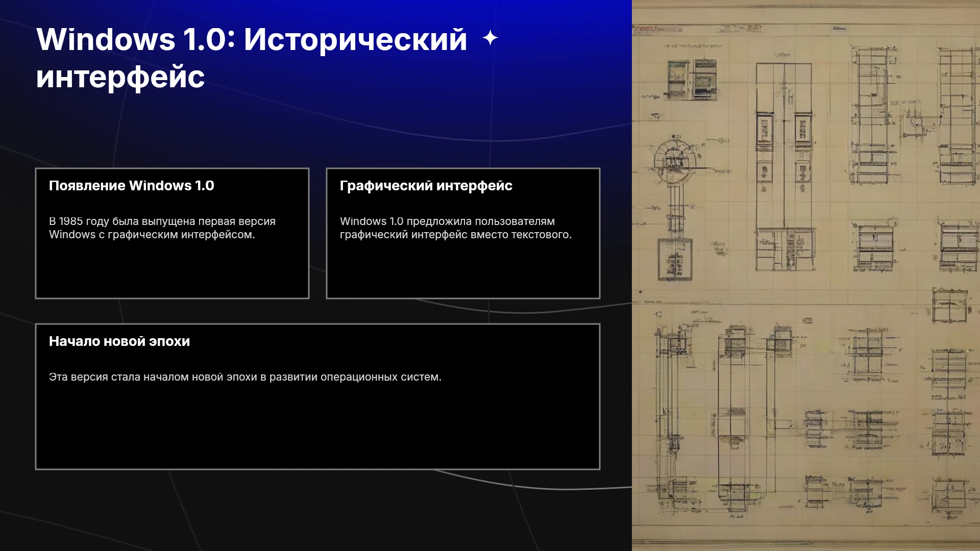Open the blueprint image on the right
This screenshot has height=551, width=980.
click(x=806, y=275)
